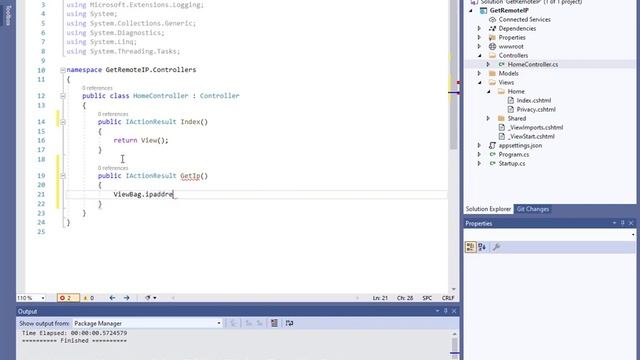Open Property Pages wrench icon
This screenshot has height=360, width=640.
496,247
